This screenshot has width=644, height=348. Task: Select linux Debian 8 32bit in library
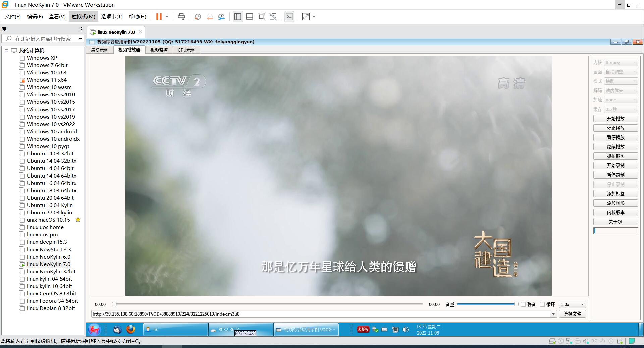click(51, 308)
